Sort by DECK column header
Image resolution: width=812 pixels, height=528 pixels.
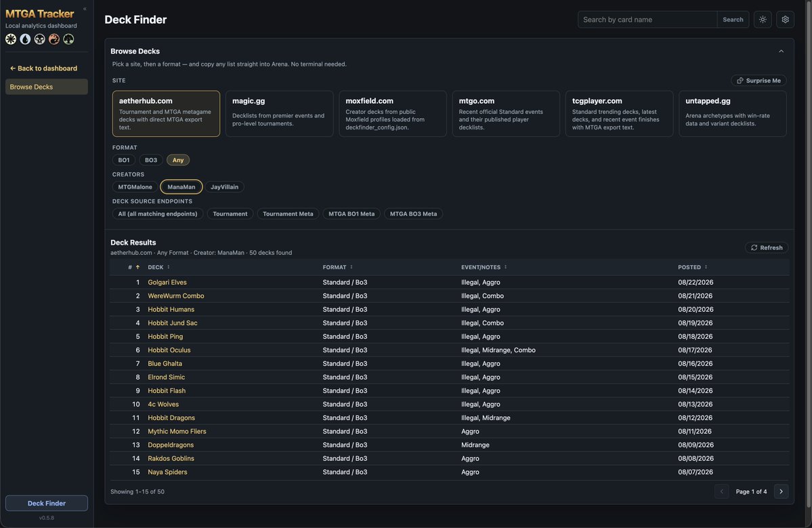[x=159, y=267]
